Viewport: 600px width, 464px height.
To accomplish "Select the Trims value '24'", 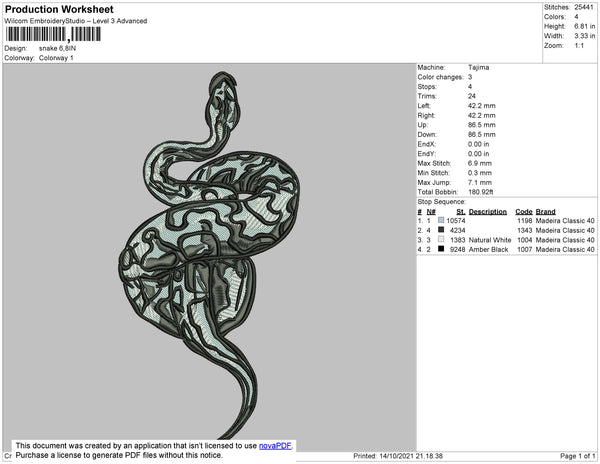I will pos(472,96).
